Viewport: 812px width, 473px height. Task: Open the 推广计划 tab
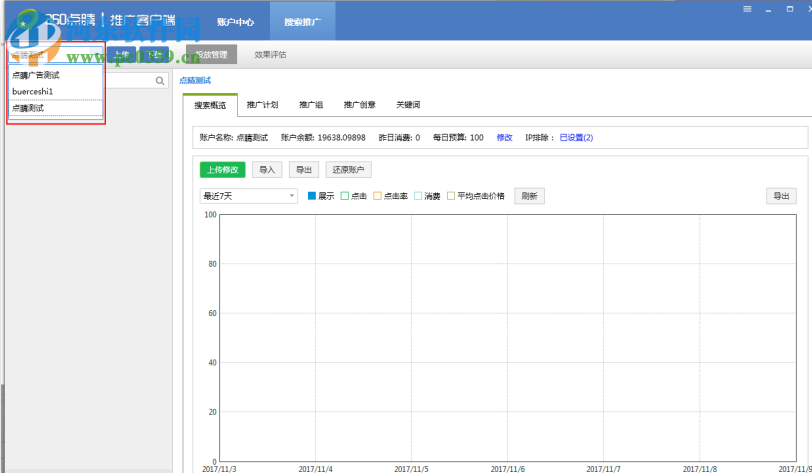[262, 104]
